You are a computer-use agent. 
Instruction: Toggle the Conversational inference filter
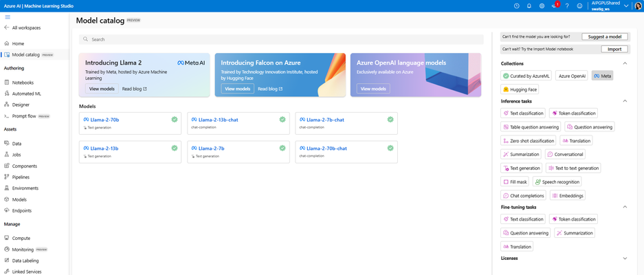[x=565, y=154]
